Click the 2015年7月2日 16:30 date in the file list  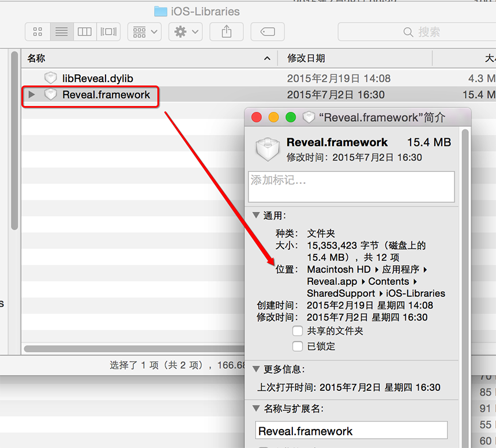336,95
